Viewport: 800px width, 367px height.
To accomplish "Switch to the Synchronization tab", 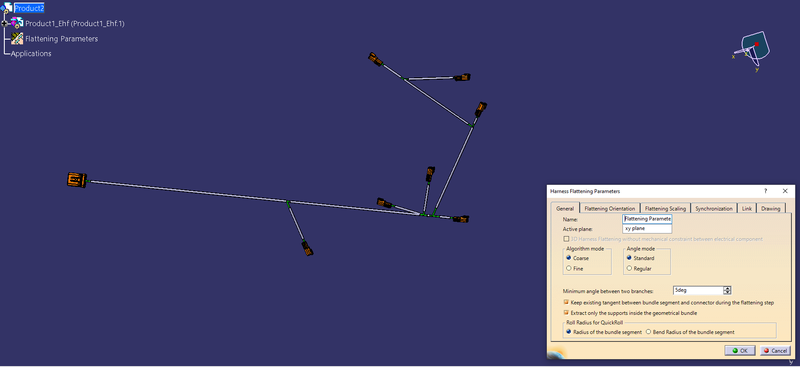I will coord(714,208).
